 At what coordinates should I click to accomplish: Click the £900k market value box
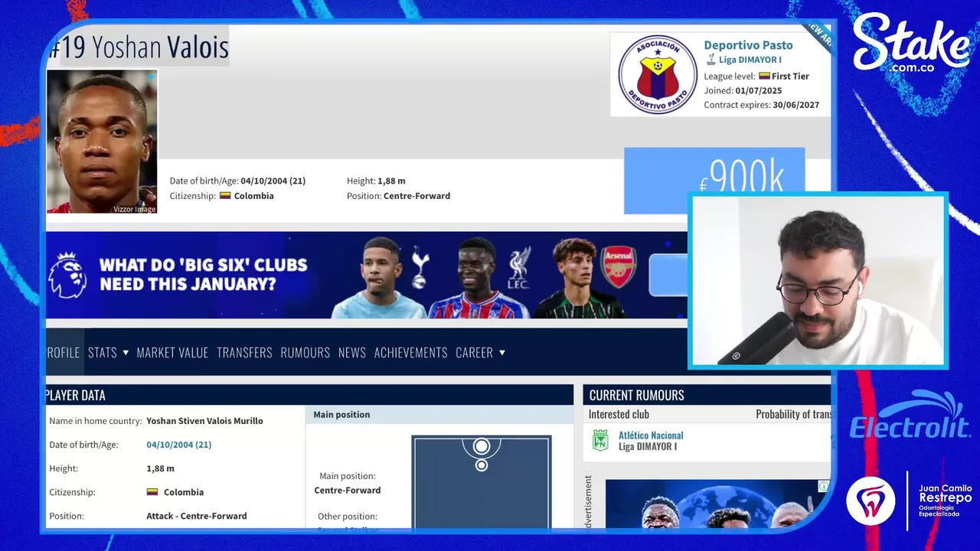[x=714, y=181]
